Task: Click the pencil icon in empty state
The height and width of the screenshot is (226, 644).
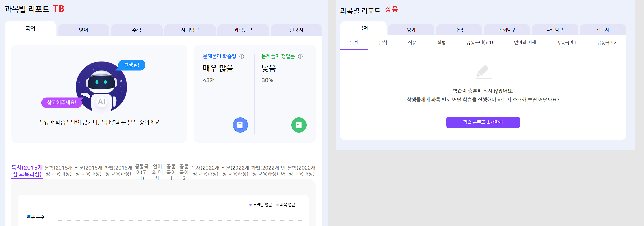Action: click(x=483, y=72)
